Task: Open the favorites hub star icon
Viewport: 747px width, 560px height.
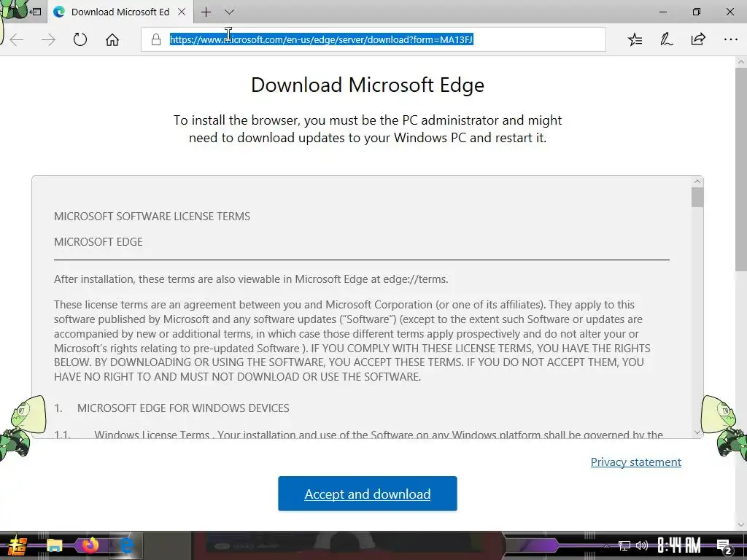Action: pyautogui.click(x=635, y=39)
